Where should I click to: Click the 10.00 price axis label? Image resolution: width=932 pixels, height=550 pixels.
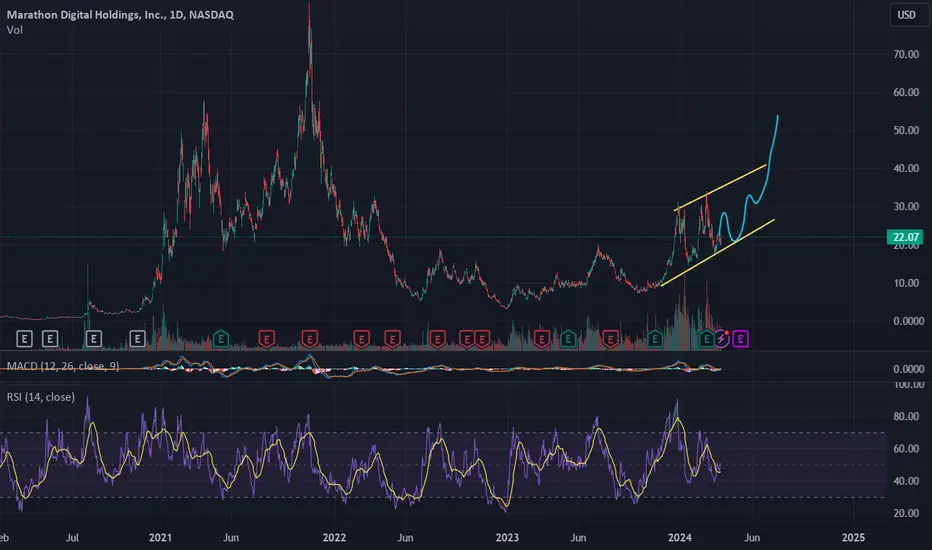point(906,283)
